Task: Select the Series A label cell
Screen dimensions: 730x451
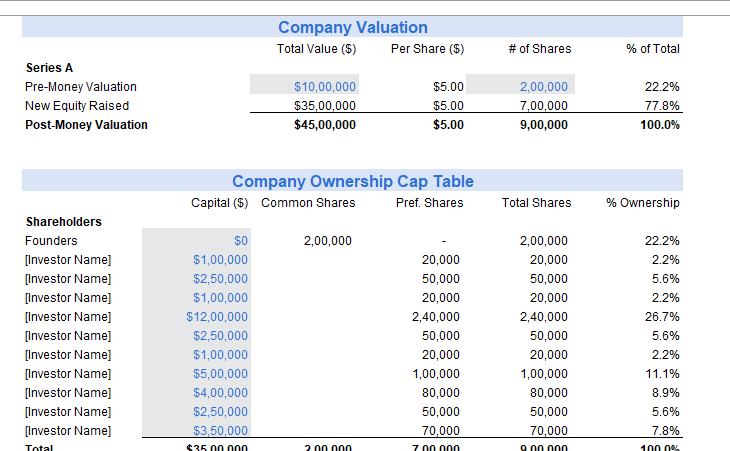Action: 49,68
